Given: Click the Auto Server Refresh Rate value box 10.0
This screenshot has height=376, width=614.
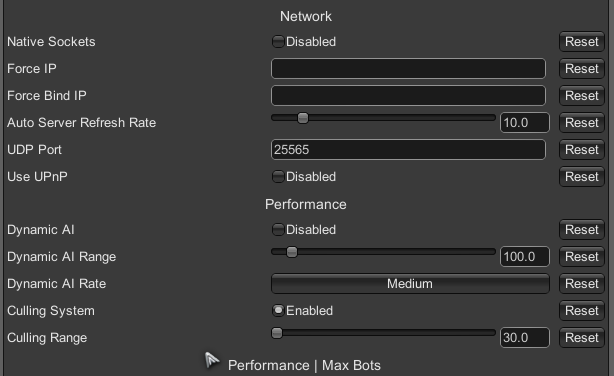Looking at the screenshot, I should pos(525,123).
